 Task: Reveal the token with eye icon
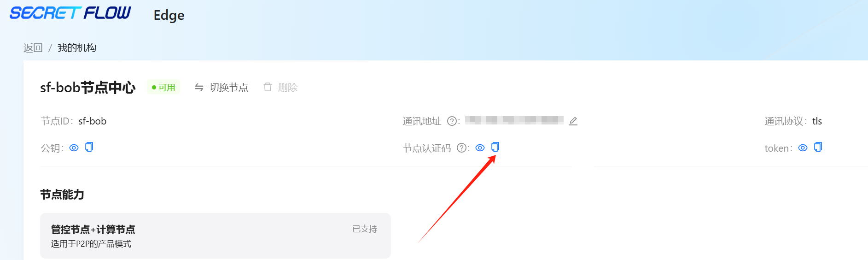pos(803,148)
